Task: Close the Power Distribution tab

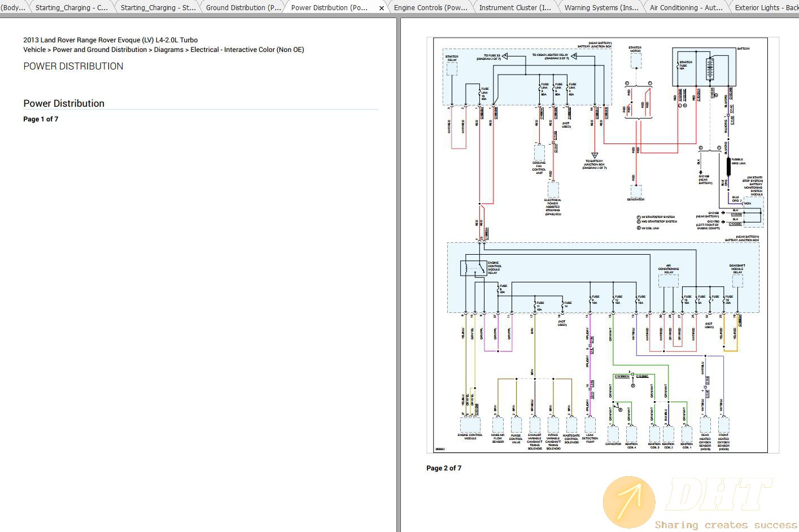Action: pos(382,8)
